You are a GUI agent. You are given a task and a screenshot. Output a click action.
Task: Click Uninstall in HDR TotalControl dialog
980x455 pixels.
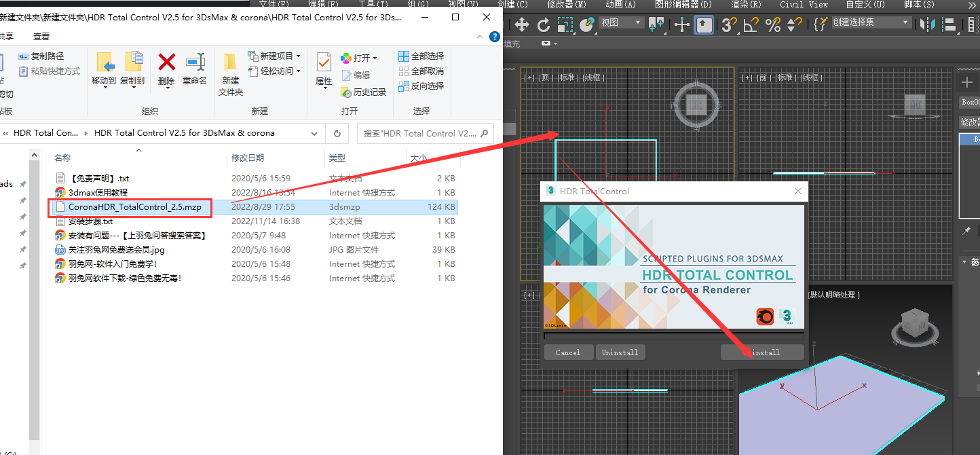[x=620, y=352]
